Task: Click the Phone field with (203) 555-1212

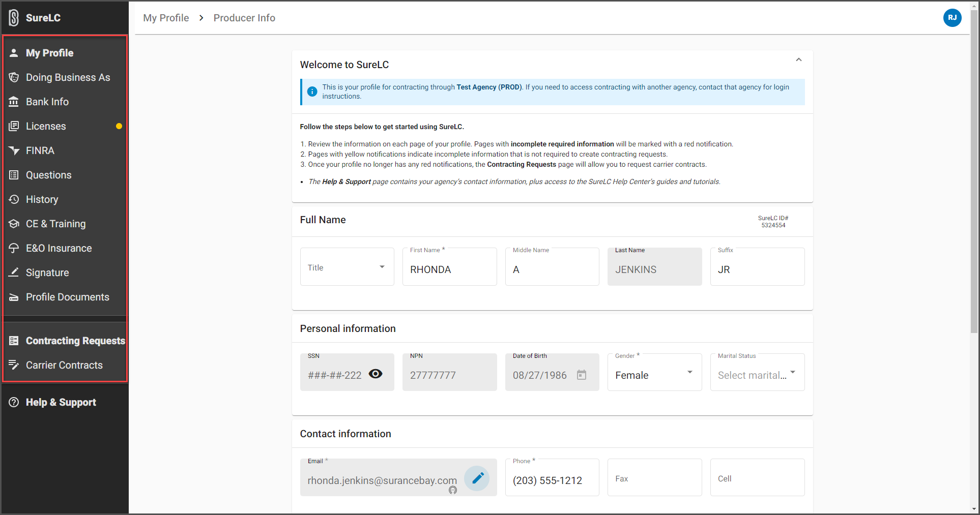Action: pyautogui.click(x=552, y=478)
